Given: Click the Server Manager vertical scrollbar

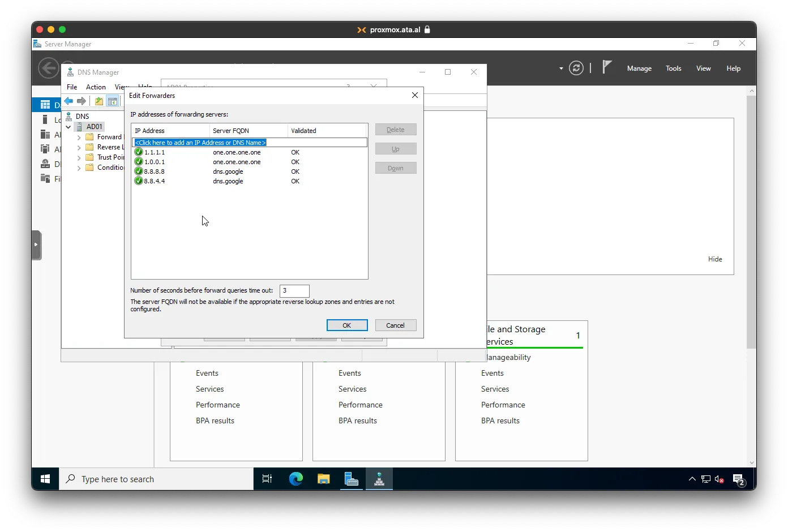Looking at the screenshot, I should 751,222.
